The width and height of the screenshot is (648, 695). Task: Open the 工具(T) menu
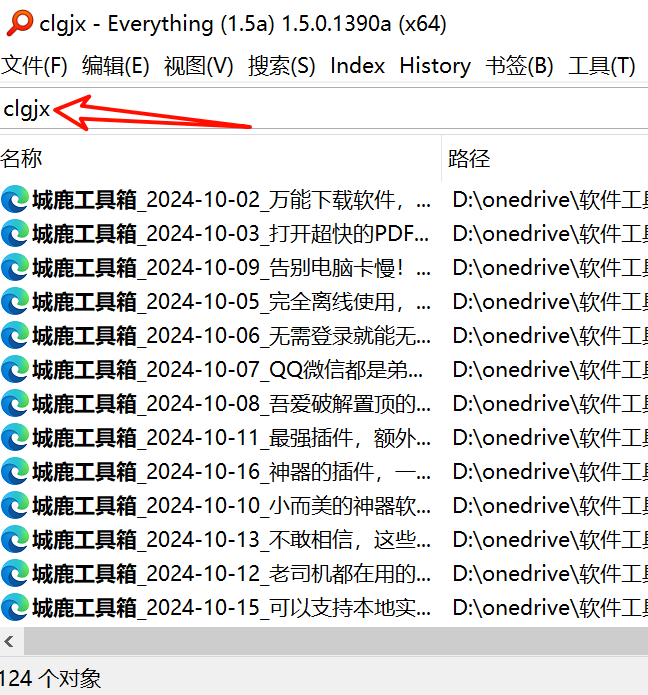point(601,66)
